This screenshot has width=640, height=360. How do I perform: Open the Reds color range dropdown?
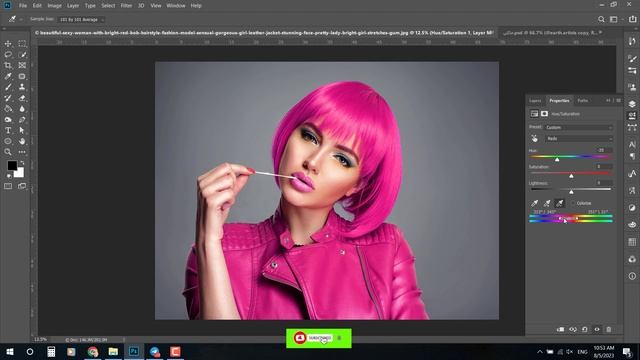pos(579,139)
